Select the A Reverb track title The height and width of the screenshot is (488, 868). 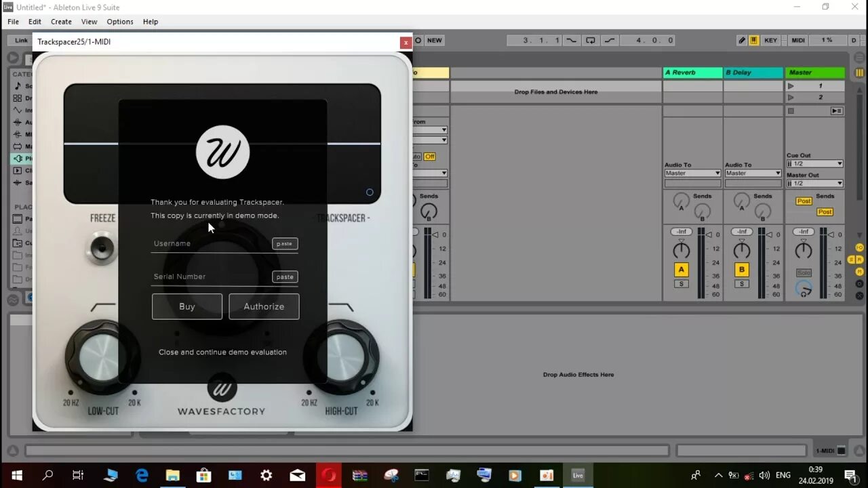tap(692, 73)
